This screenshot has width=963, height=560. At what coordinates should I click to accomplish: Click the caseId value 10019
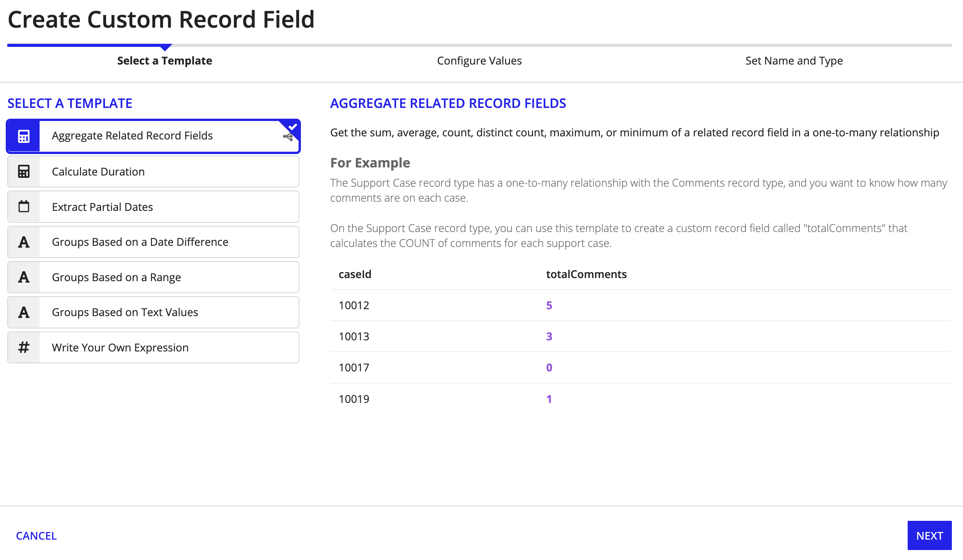[354, 399]
